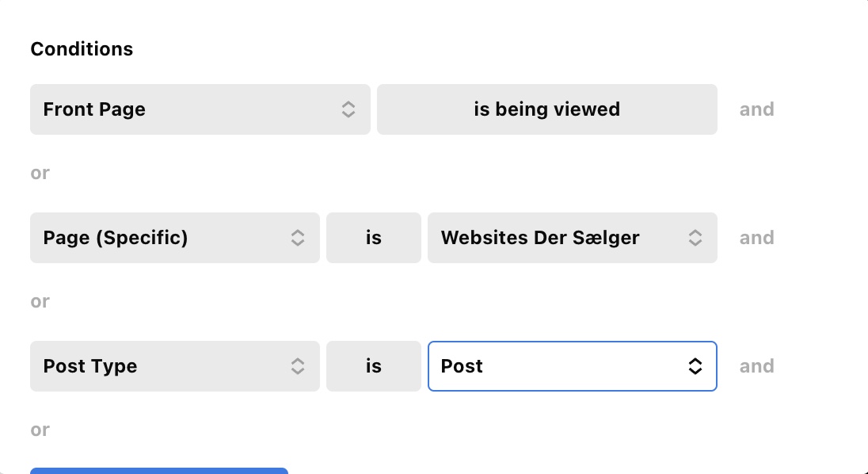Image resolution: width=868 pixels, height=474 pixels.
Task: Click the dark chevron arrows in the focused Post field
Action: pos(695,366)
